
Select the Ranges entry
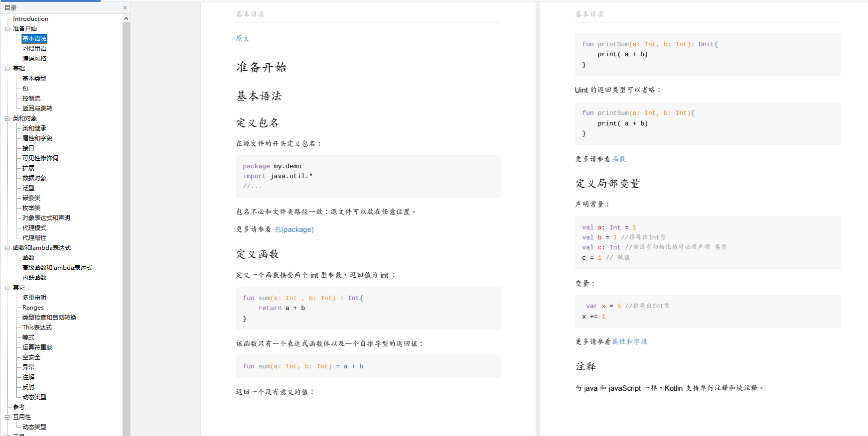[x=33, y=308]
